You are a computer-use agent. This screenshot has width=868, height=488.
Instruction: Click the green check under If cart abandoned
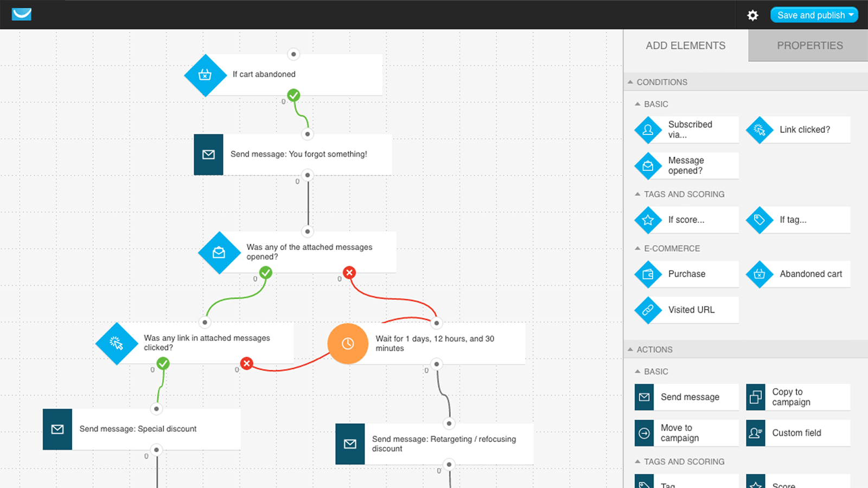[293, 95]
